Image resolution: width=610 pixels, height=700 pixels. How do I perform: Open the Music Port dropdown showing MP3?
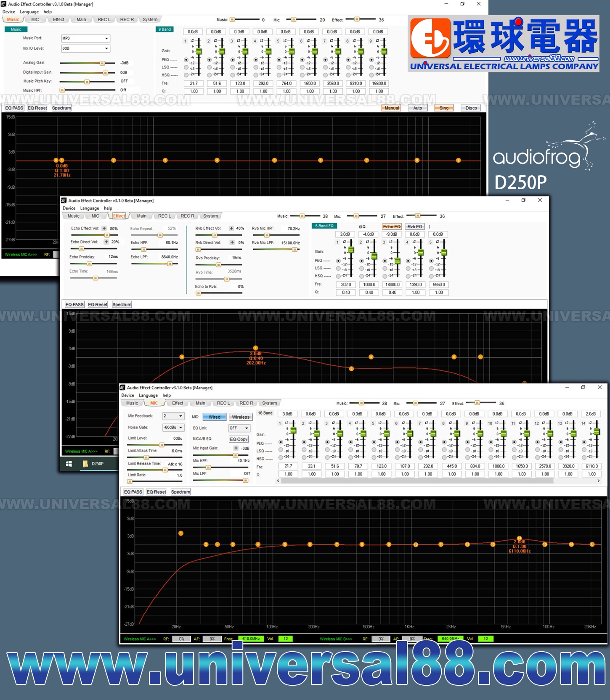click(x=85, y=38)
